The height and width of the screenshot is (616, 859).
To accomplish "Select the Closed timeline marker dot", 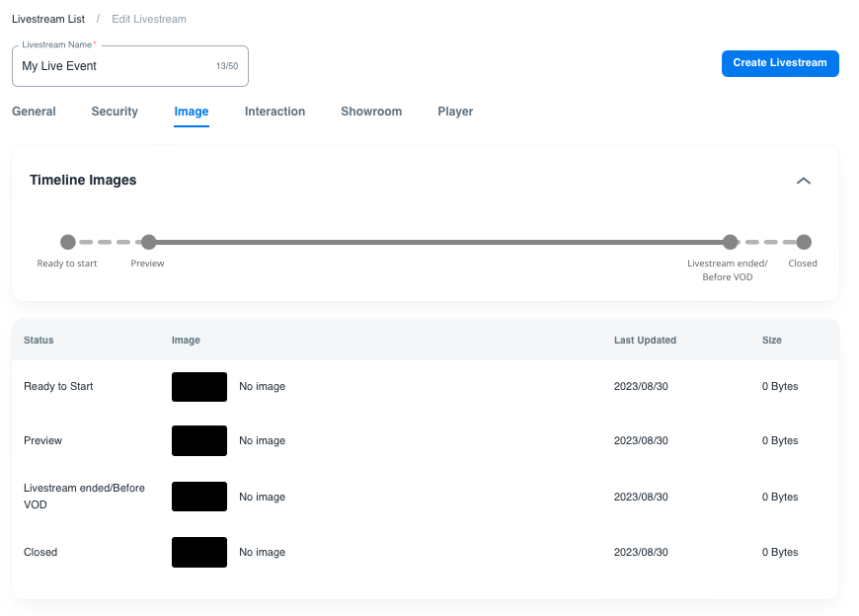I will click(804, 242).
